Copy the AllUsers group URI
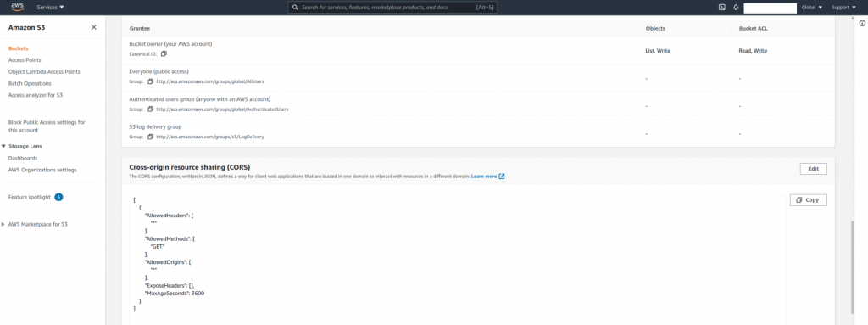 tap(150, 81)
